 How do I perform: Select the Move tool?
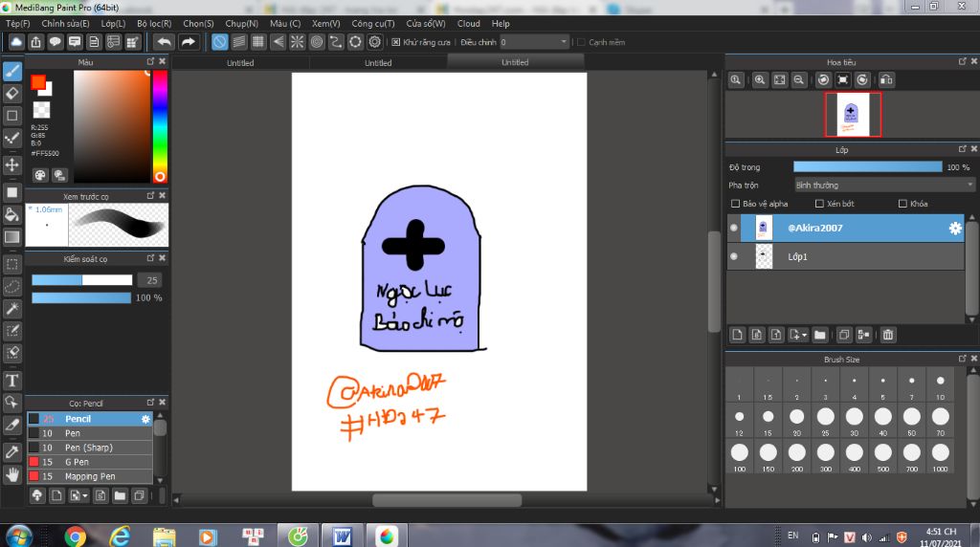[11, 164]
